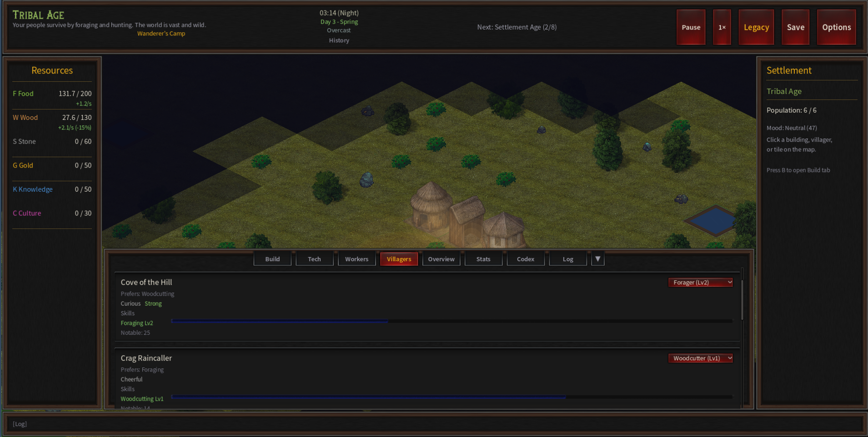Open the Options menu

click(x=836, y=27)
